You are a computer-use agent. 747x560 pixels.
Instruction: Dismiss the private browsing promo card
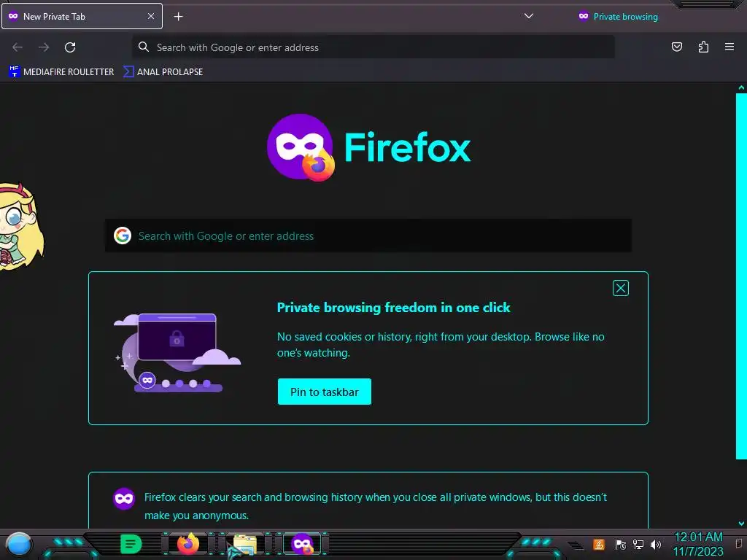[x=620, y=288]
